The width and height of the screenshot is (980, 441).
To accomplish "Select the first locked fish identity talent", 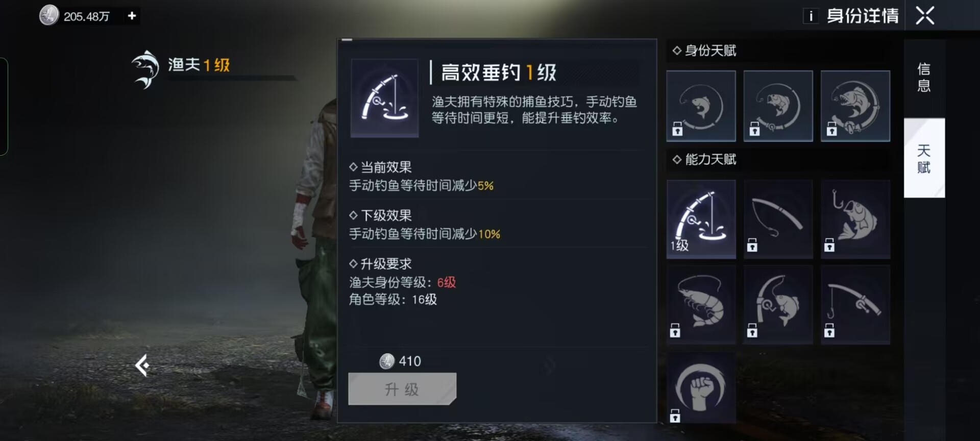I will [x=701, y=106].
